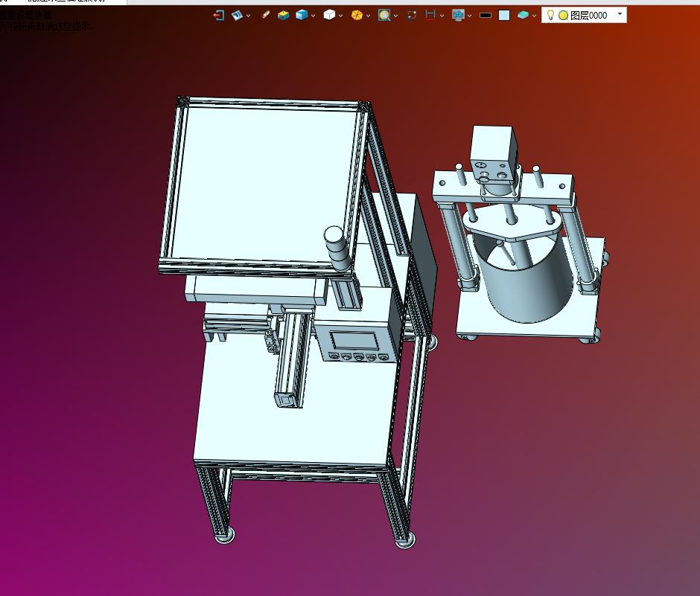Expand arrow beside white cube icon

(x=340, y=16)
